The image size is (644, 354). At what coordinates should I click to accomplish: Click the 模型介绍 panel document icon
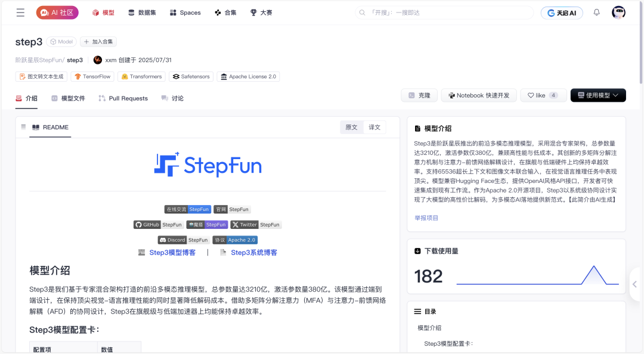click(417, 129)
